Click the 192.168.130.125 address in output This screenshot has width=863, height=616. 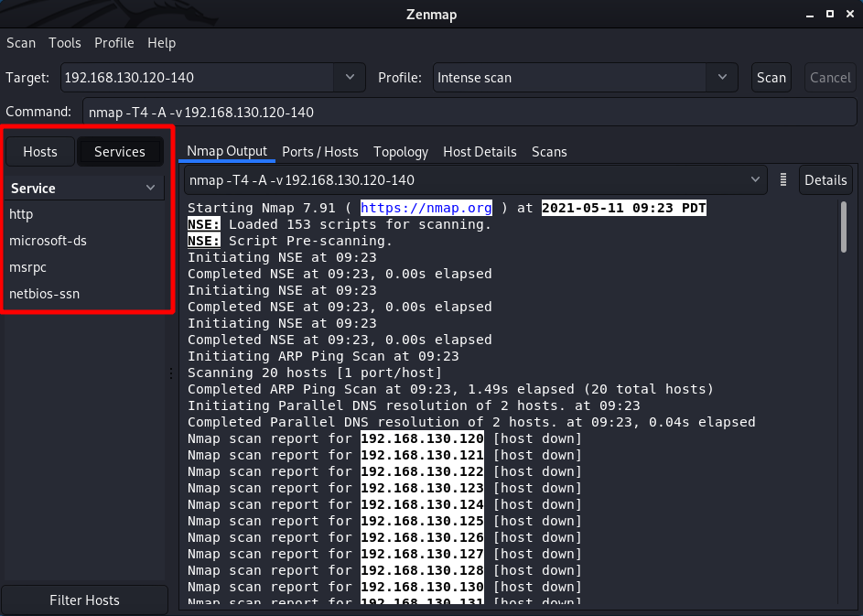coord(422,522)
